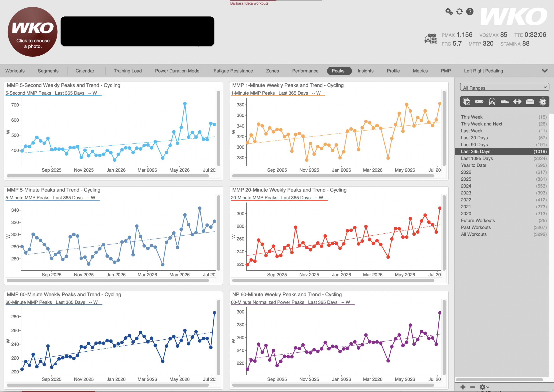Toggle the all-sports checkbox stack icon

(466, 102)
